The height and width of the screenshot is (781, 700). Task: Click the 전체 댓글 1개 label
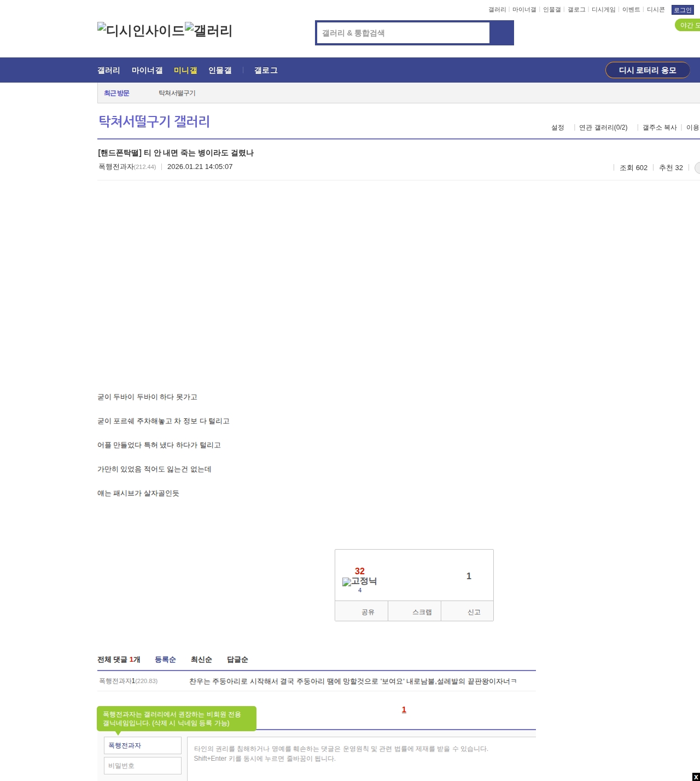click(x=119, y=660)
